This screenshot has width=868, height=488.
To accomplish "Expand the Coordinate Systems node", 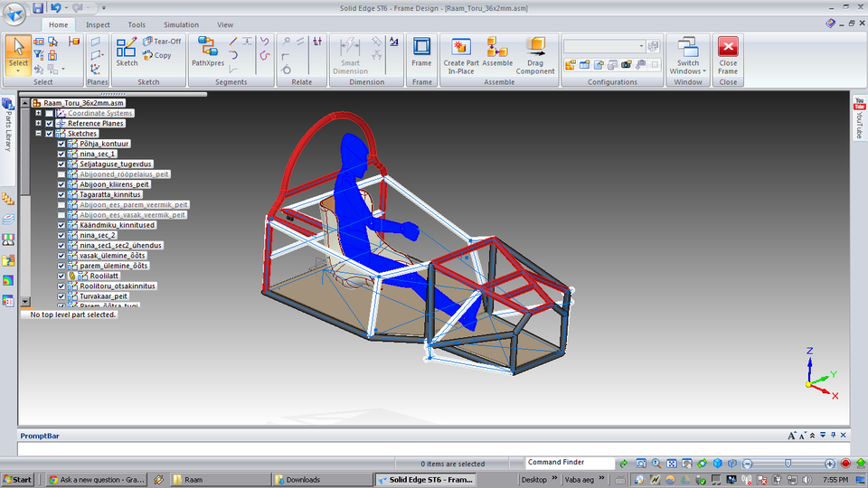I will [38, 113].
